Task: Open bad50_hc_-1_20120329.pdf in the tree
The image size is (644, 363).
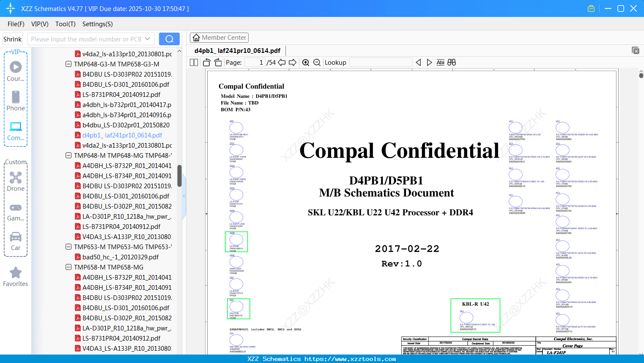Action: 117,257
